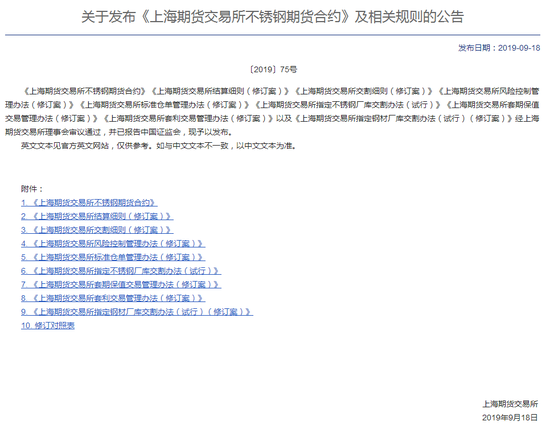Open attachment 8 套利交易管理办法 link
This screenshot has height=438, width=550.
click(113, 298)
